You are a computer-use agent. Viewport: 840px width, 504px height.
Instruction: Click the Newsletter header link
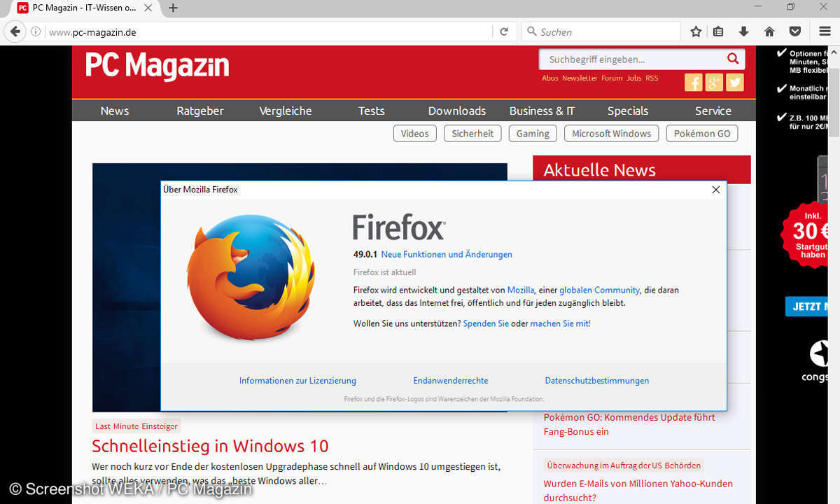coord(580,78)
